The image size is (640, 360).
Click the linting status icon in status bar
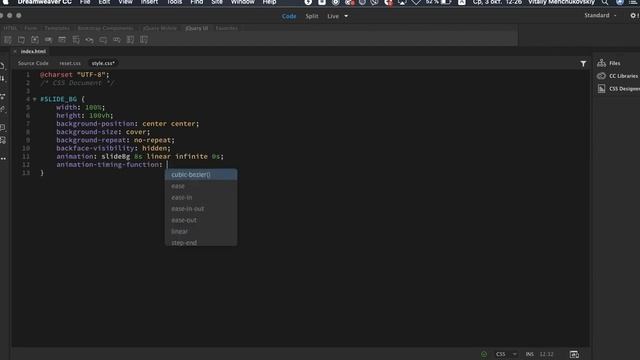point(484,354)
